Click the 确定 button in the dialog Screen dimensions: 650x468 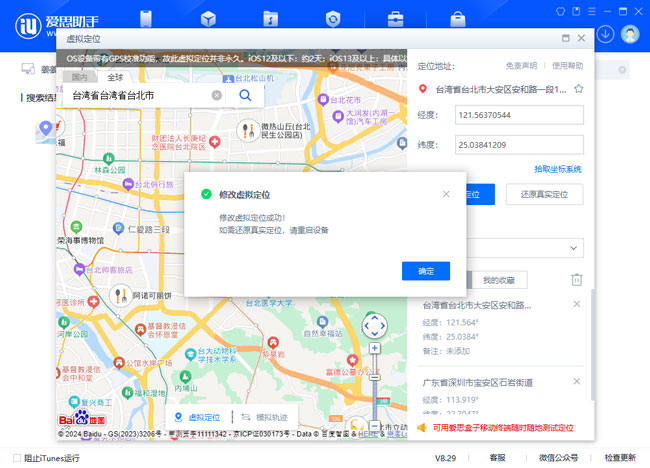coord(426,271)
